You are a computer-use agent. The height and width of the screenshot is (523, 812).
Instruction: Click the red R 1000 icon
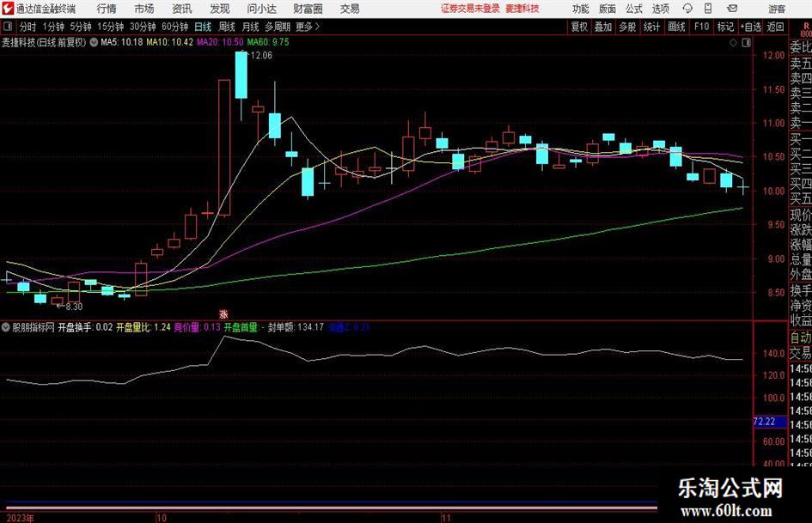pos(806,29)
